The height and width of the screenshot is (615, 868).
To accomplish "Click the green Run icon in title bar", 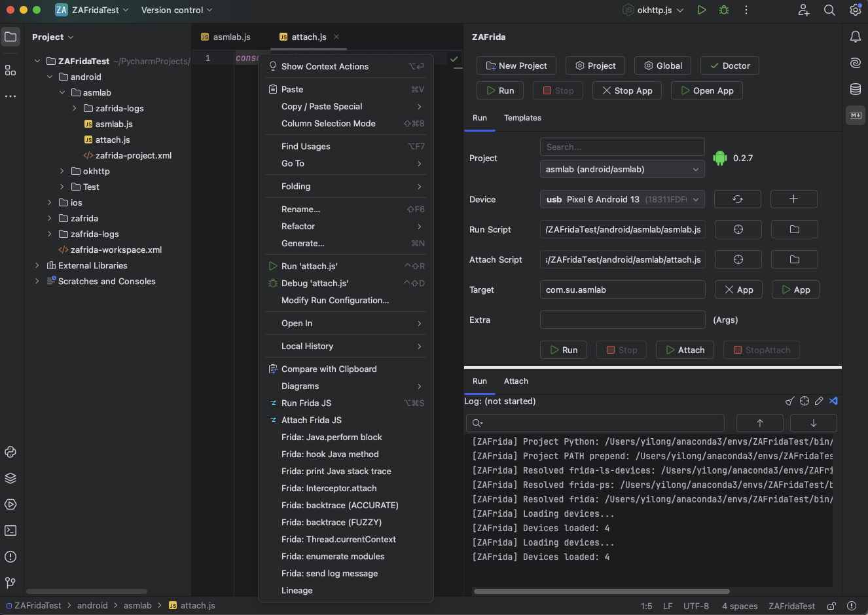I will 702,10.
